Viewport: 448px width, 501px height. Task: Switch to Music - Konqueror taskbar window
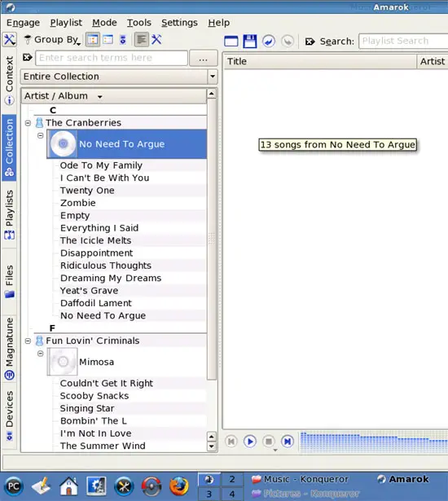(x=300, y=479)
